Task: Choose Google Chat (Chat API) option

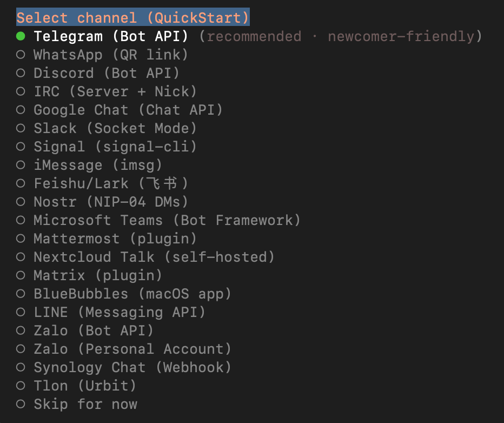Action: click(128, 110)
